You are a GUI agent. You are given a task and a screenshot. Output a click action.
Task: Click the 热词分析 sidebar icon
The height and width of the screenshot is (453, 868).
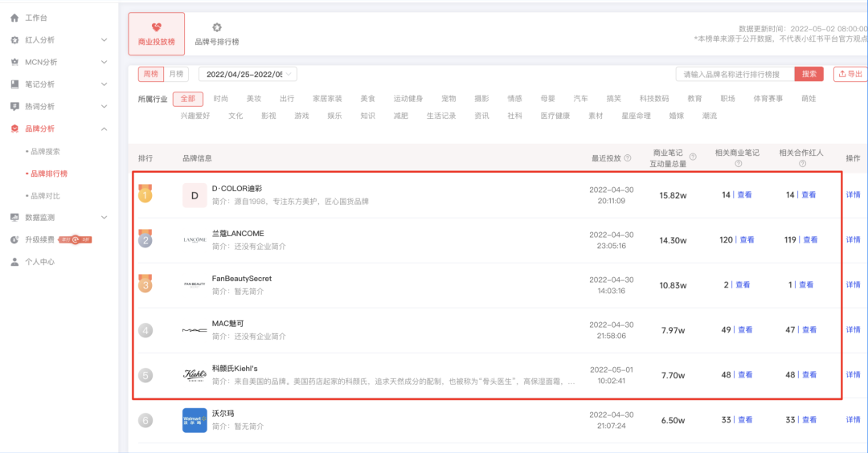click(14, 106)
